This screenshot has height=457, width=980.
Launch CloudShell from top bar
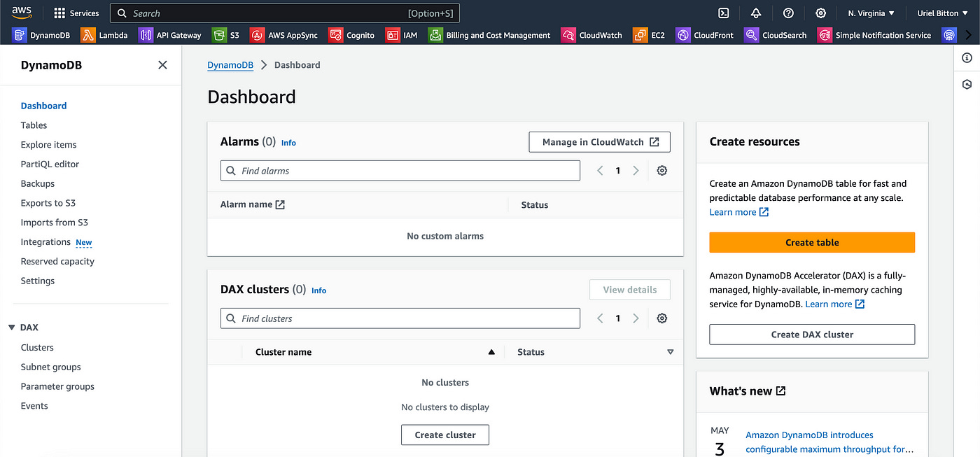(724, 13)
